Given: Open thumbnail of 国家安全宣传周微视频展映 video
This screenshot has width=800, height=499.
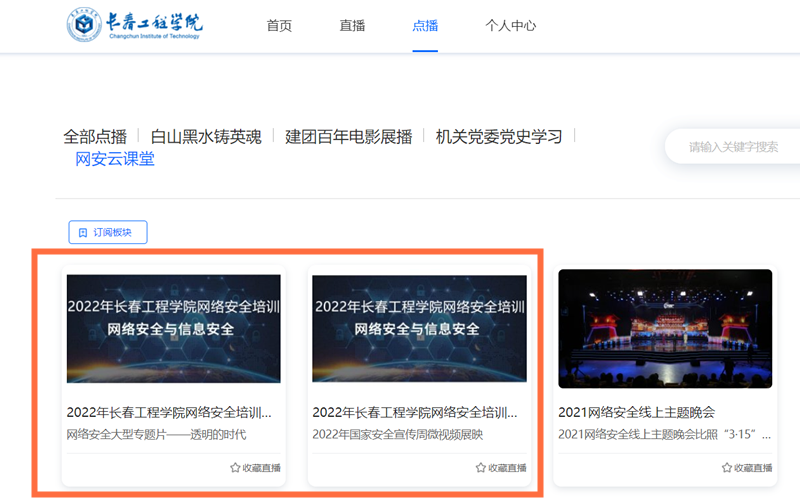Looking at the screenshot, I should point(419,329).
